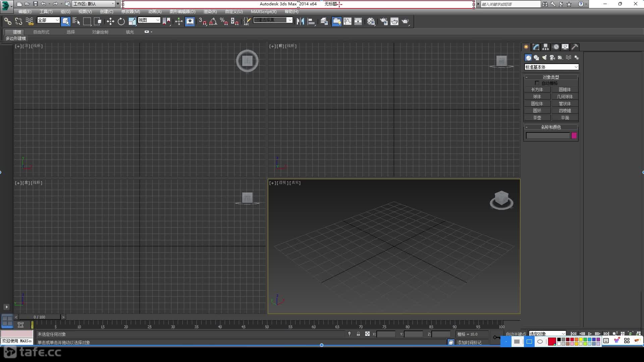This screenshot has height=362, width=644.
Task: Click the Unlink Selection tool
Action: (x=18, y=21)
